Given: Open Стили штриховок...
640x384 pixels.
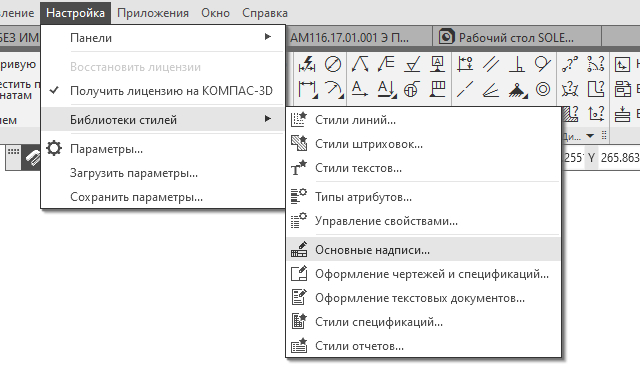Looking at the screenshot, I should point(424,144).
